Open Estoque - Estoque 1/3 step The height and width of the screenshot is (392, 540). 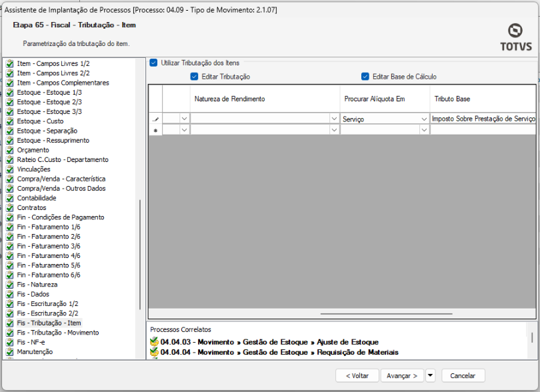tap(49, 93)
